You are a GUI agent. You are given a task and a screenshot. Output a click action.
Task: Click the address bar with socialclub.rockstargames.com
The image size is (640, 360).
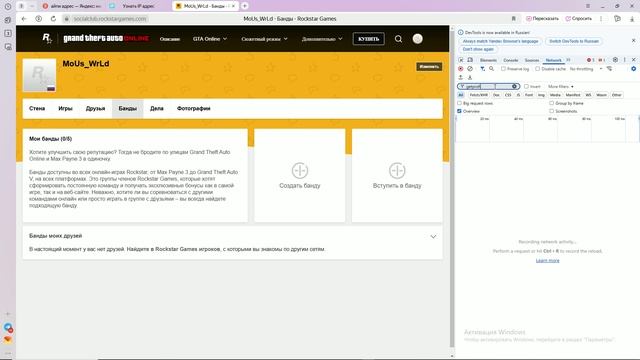point(109,19)
